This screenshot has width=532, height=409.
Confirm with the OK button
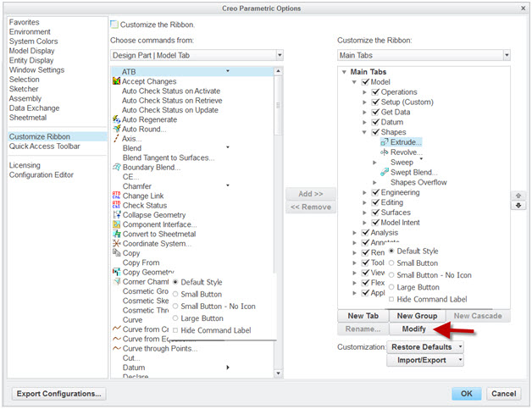click(466, 394)
